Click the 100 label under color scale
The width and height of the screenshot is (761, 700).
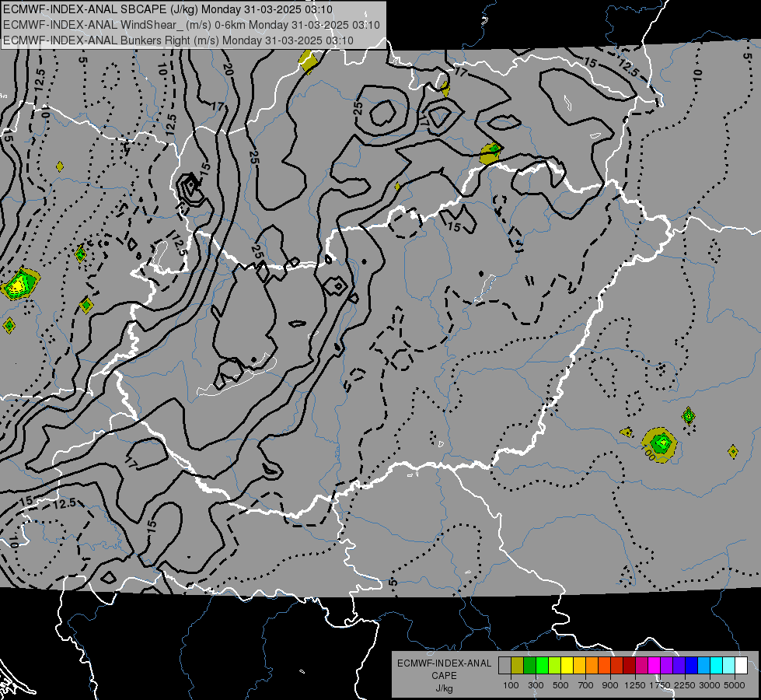[x=511, y=685]
